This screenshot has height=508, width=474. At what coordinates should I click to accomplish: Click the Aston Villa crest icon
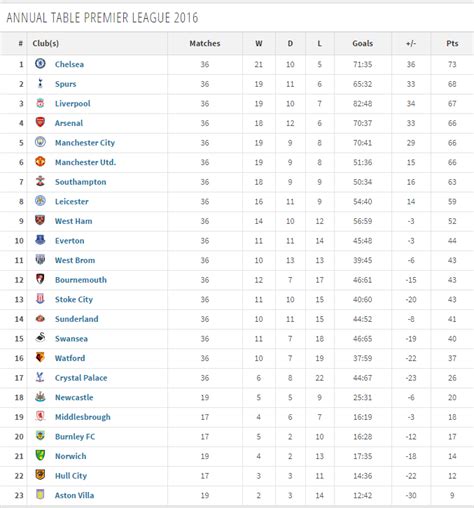coord(40,495)
